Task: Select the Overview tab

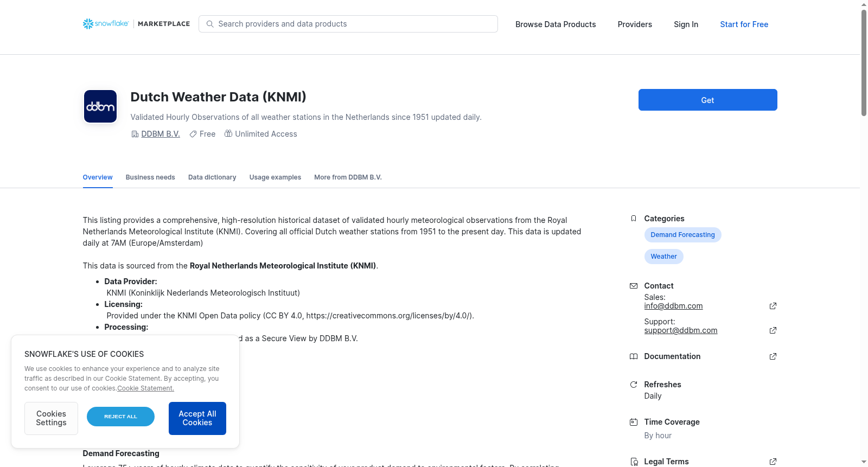Action: 98,177
